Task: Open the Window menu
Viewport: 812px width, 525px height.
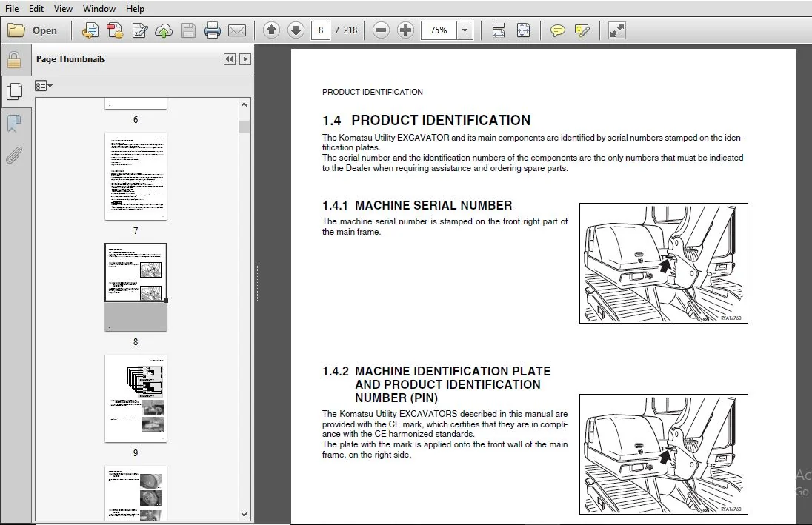Action: pos(99,9)
